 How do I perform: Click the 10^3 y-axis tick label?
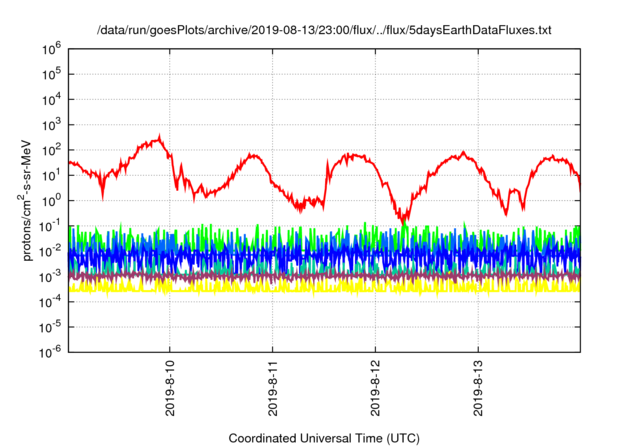coord(51,125)
